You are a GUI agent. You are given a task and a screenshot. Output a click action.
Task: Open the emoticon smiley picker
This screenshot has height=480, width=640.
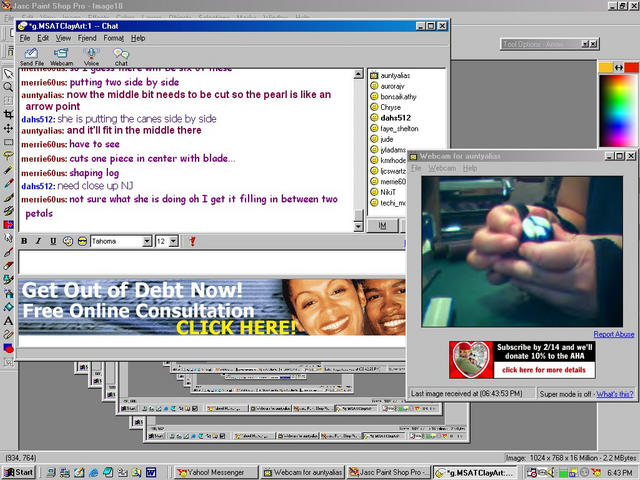pyautogui.click(x=82, y=241)
